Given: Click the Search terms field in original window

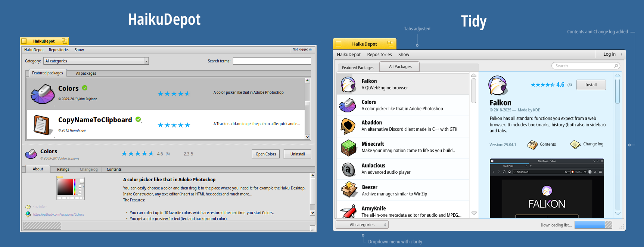Looking at the screenshot, I should click(272, 61).
